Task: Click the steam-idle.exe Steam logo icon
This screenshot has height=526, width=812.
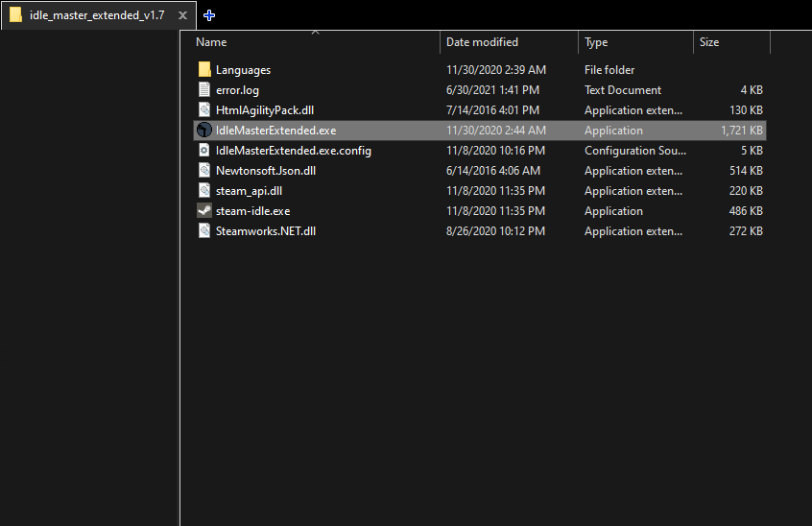Action: pos(204,211)
